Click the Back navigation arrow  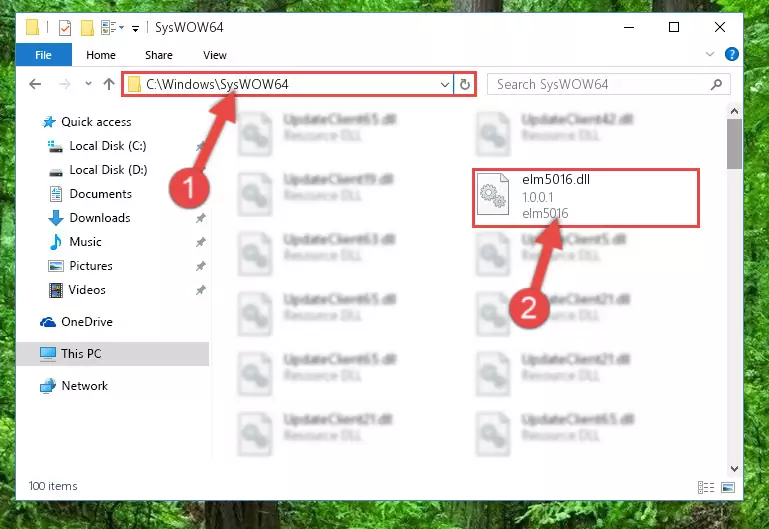click(x=35, y=84)
